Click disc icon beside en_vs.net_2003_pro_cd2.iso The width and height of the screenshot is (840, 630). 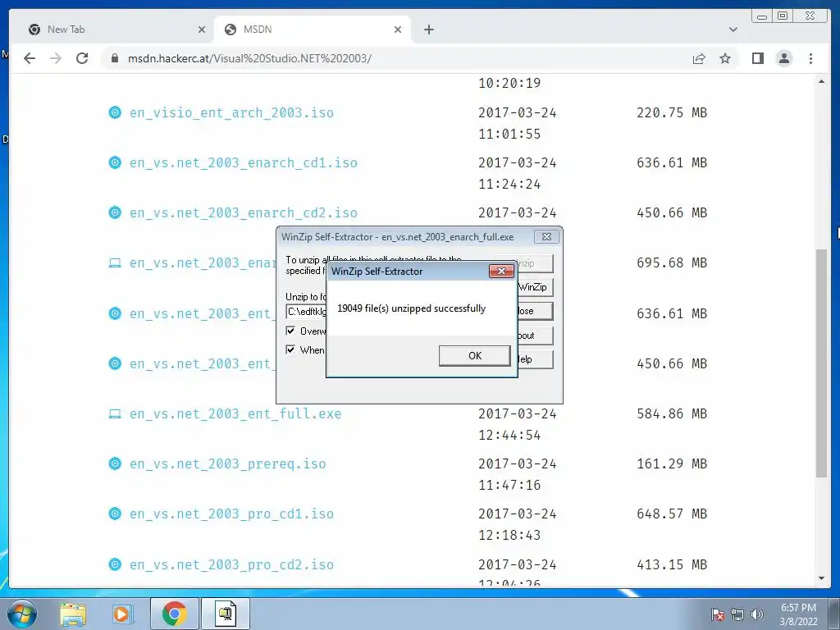tap(115, 564)
